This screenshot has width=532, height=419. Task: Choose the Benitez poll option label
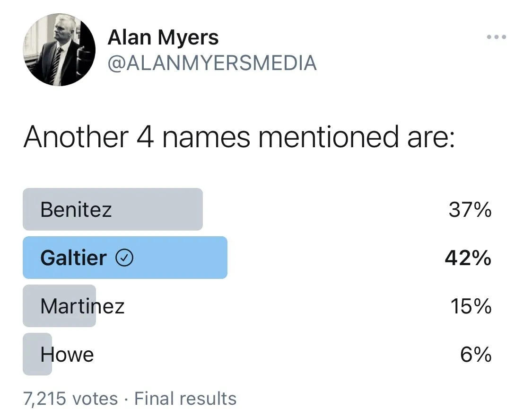pos(76,209)
